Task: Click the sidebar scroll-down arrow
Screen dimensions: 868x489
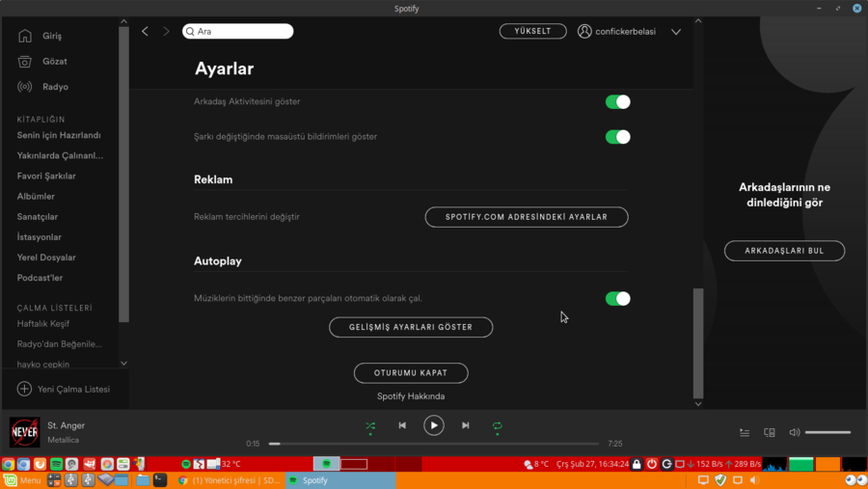Action: click(124, 364)
